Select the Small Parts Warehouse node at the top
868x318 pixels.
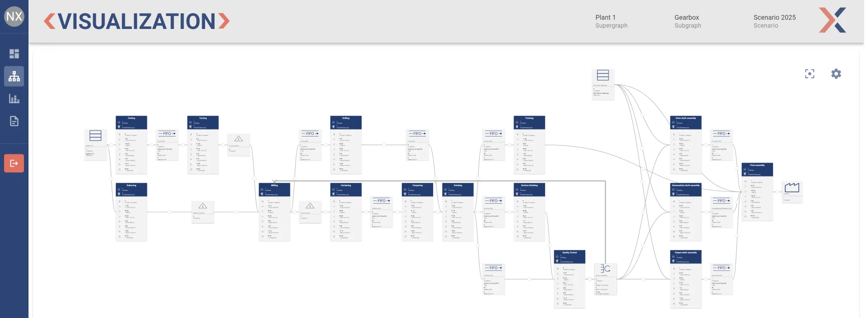coord(603,76)
